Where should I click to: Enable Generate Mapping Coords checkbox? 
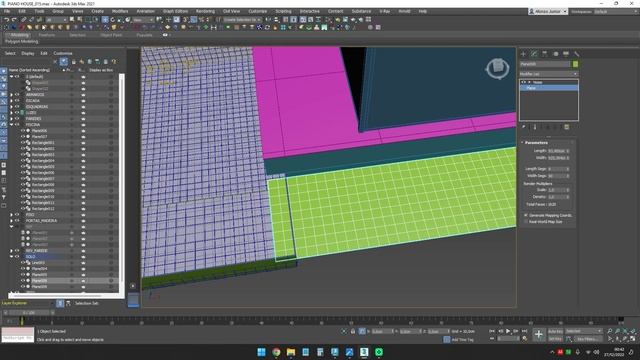[x=526, y=215]
